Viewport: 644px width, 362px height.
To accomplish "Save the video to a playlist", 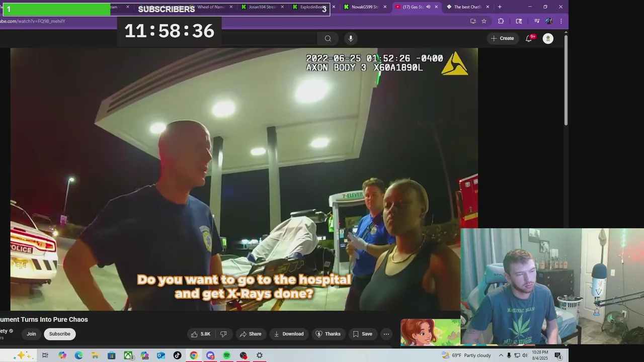I will click(363, 334).
